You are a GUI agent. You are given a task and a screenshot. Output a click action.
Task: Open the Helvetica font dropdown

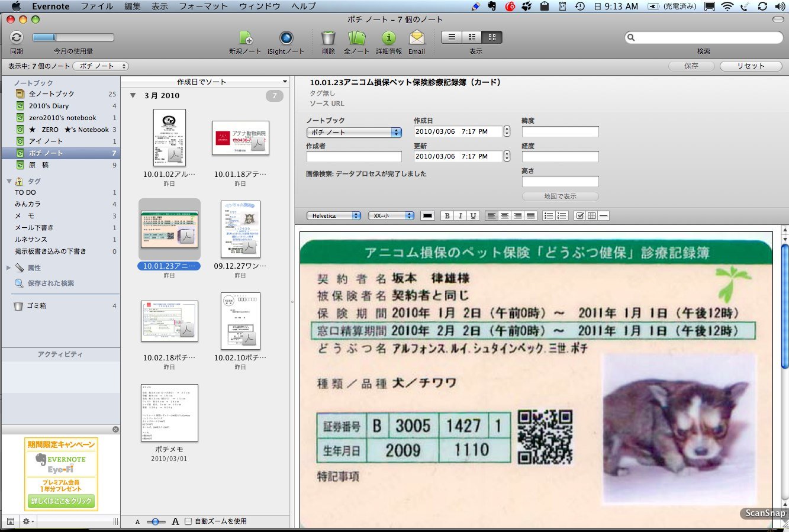(334, 216)
